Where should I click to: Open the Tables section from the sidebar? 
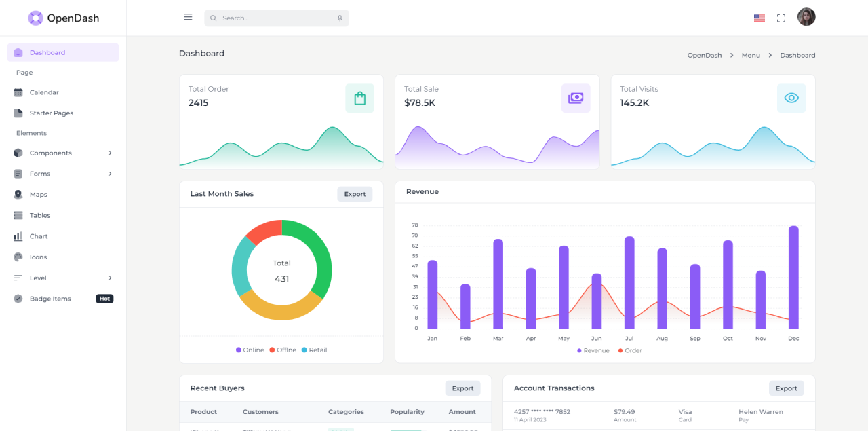(40, 215)
